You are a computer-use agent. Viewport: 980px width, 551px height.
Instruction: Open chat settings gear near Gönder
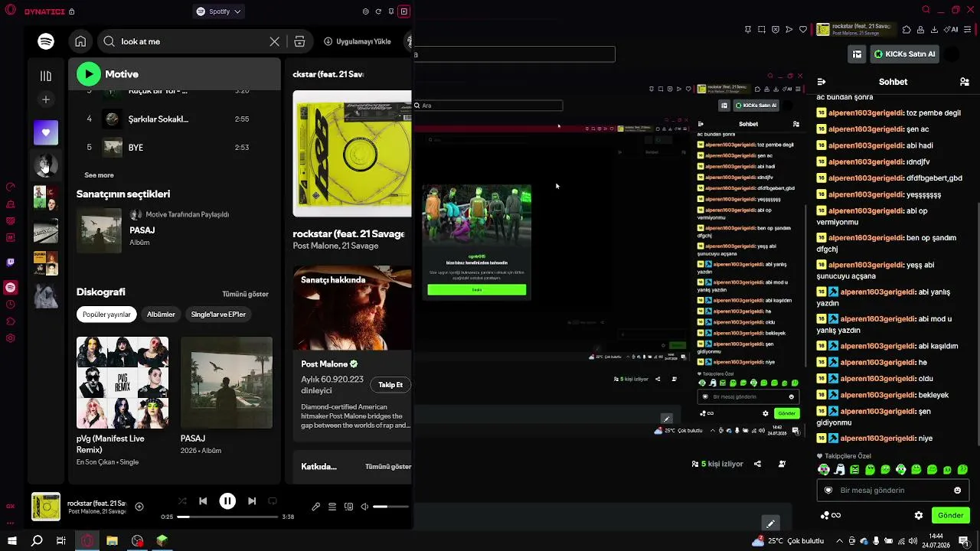[x=918, y=516]
